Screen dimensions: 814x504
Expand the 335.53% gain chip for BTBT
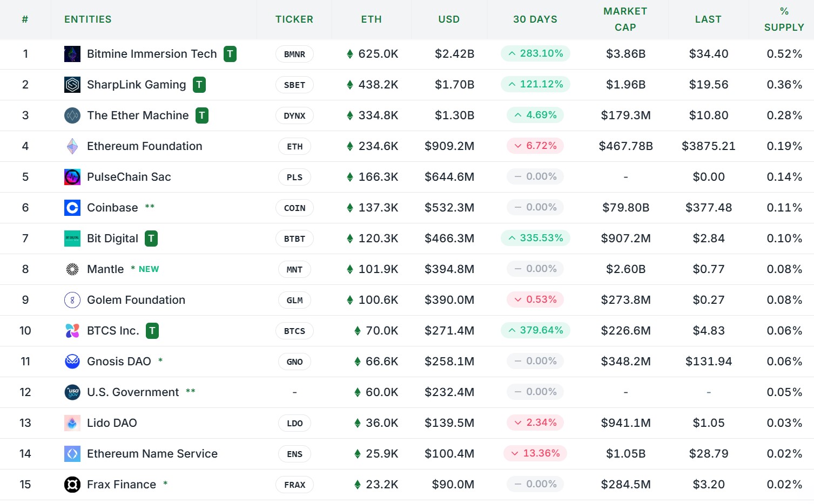[535, 238]
